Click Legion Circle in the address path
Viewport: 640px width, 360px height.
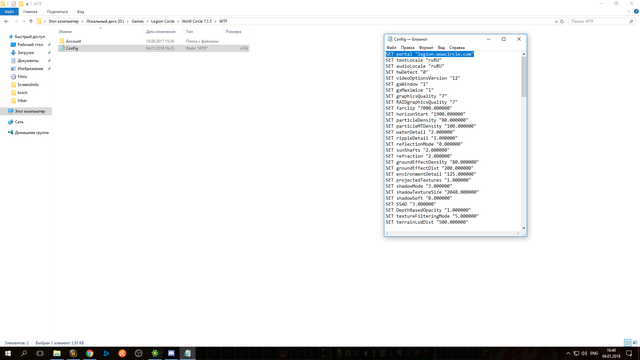point(162,21)
